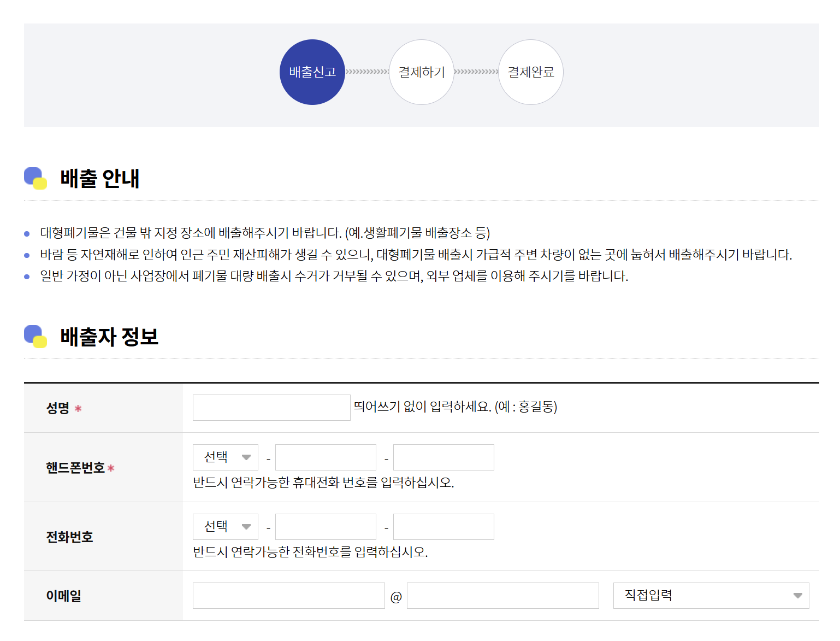Click the 배출자 정보 heading

tap(109, 337)
